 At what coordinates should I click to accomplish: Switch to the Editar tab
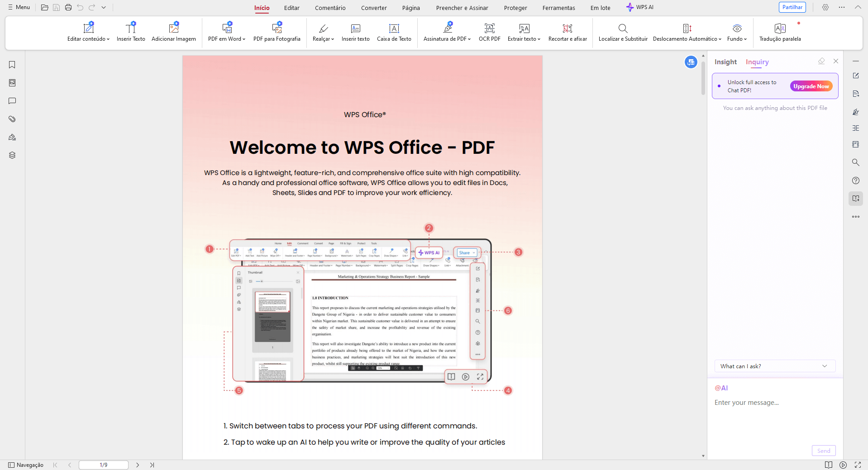(292, 8)
